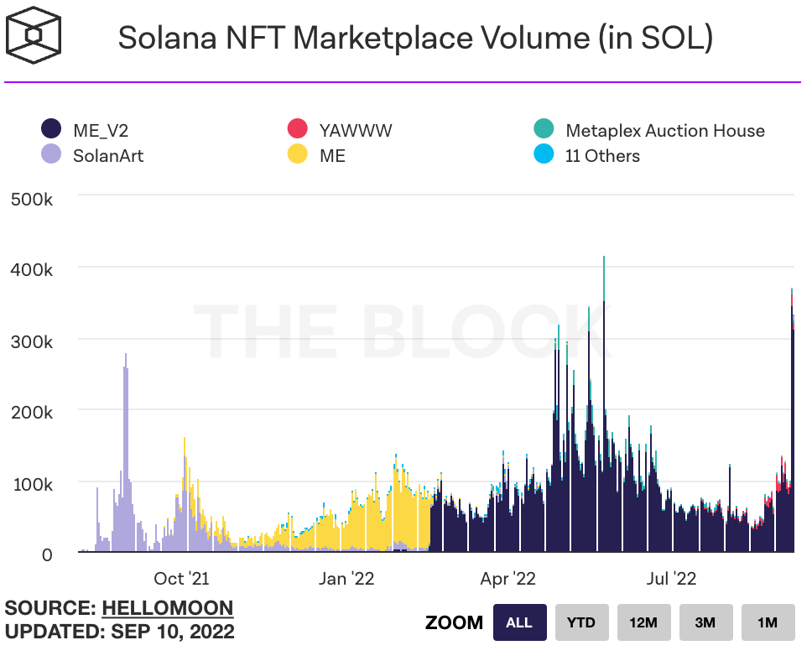
Task: Switch to the 12M zoom range
Action: (643, 622)
